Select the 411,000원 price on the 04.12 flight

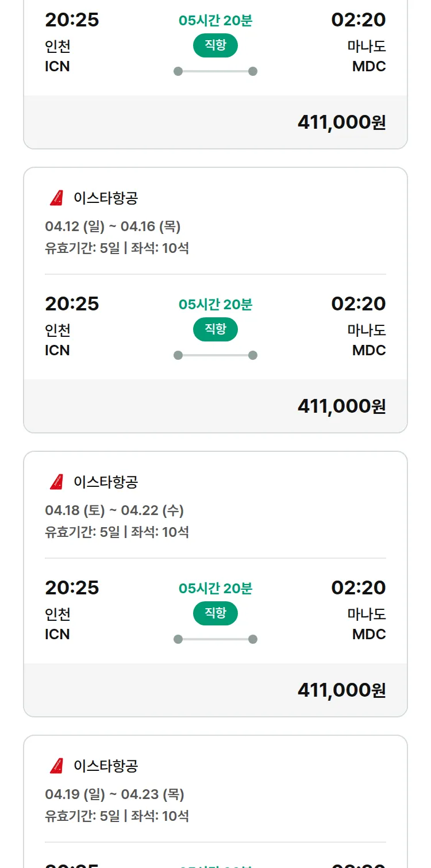(341, 406)
